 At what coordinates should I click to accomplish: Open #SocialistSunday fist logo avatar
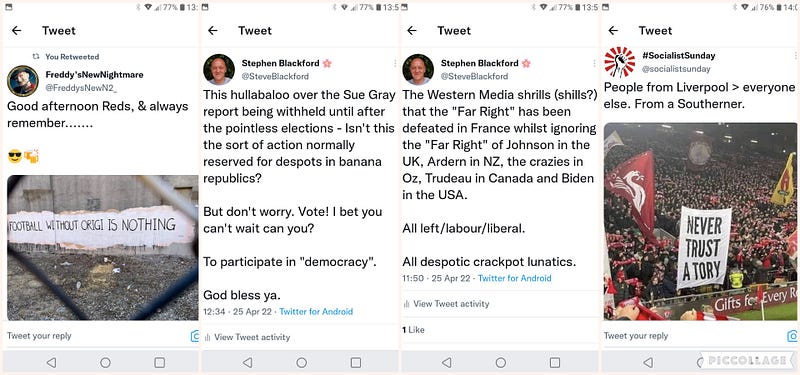point(619,62)
